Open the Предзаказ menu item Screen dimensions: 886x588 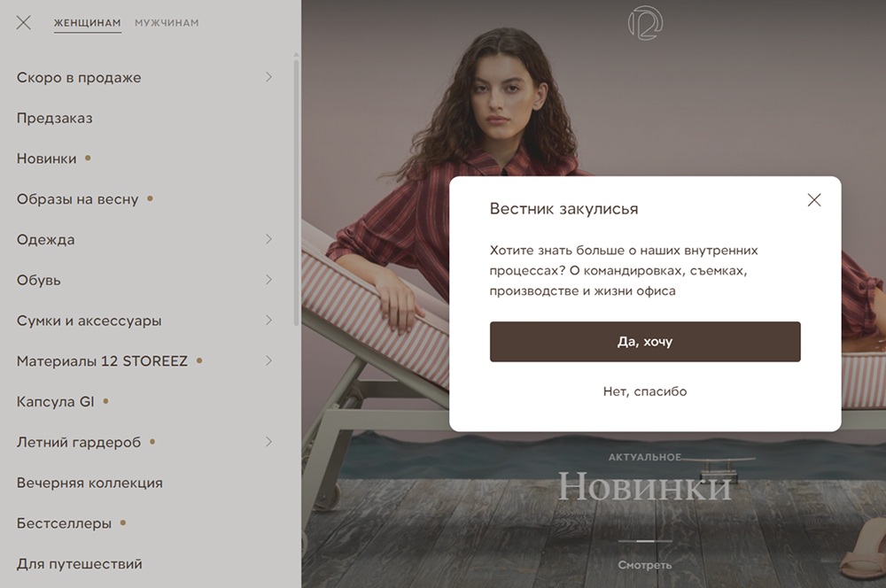[55, 118]
